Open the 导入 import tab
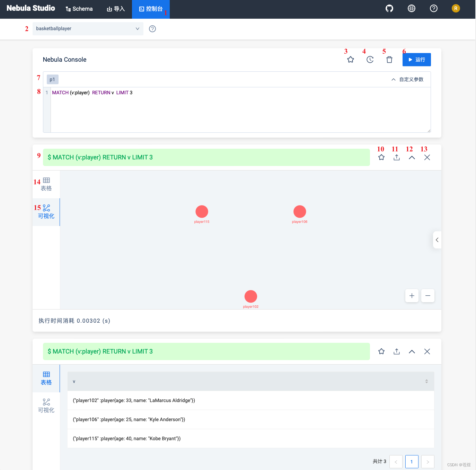 116,9
